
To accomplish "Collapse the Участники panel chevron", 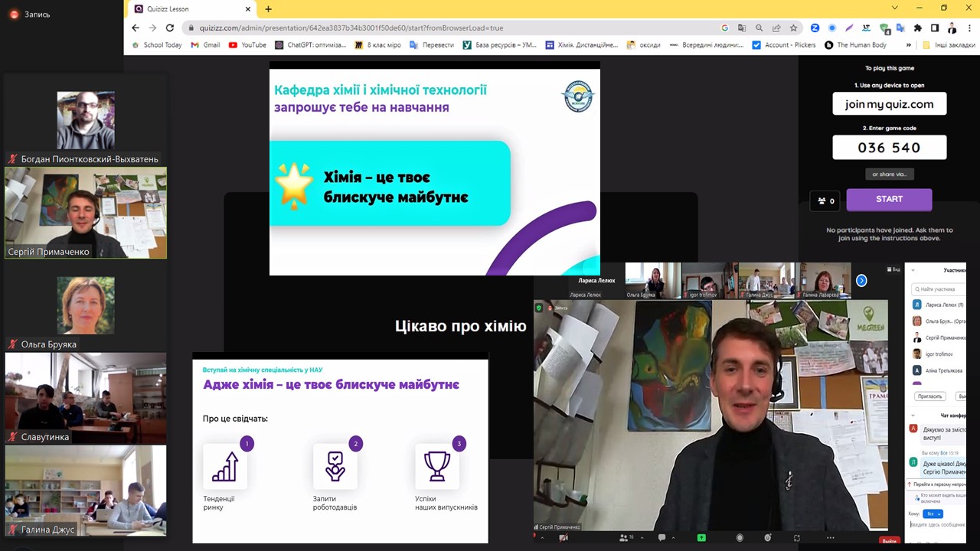I will 913,270.
